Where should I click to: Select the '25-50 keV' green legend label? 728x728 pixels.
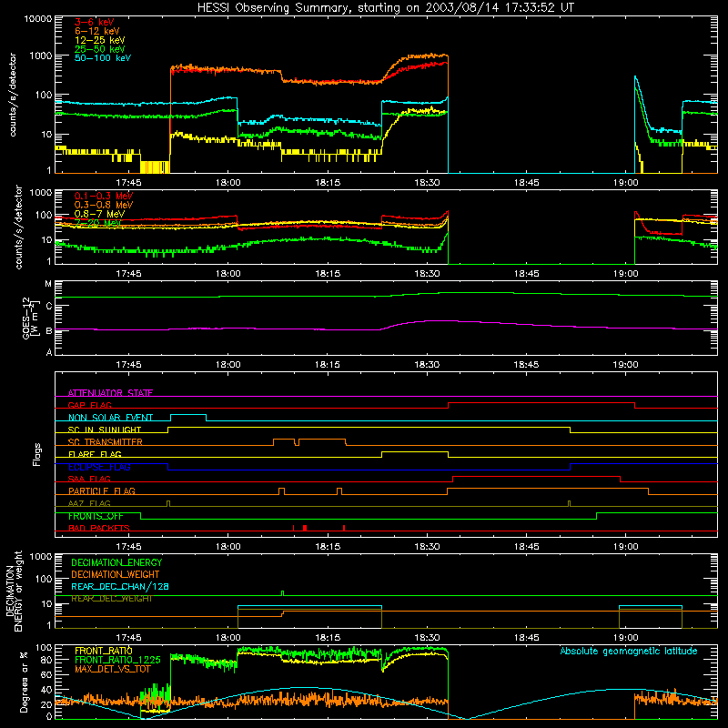[x=100, y=49]
